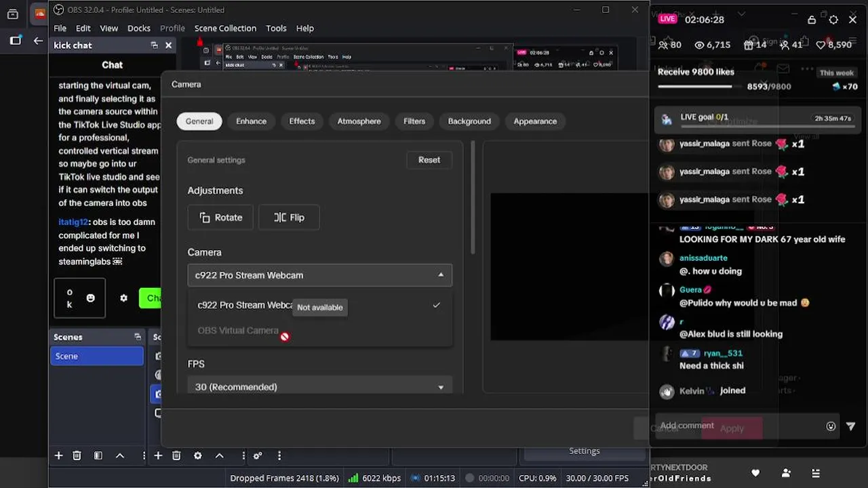Screen dimensions: 868x488
Task: Open list icon in bottom right bar
Action: coord(816,473)
